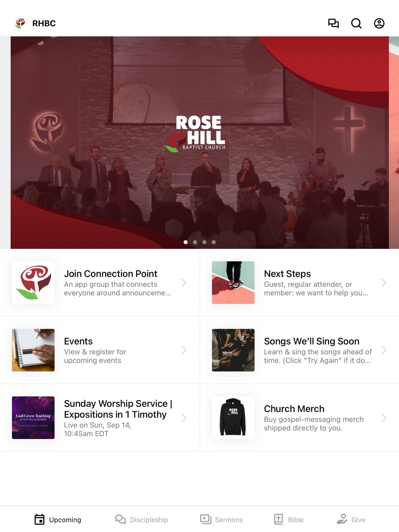
Task: Select the fourth carousel page dot
Action: pyautogui.click(x=214, y=242)
